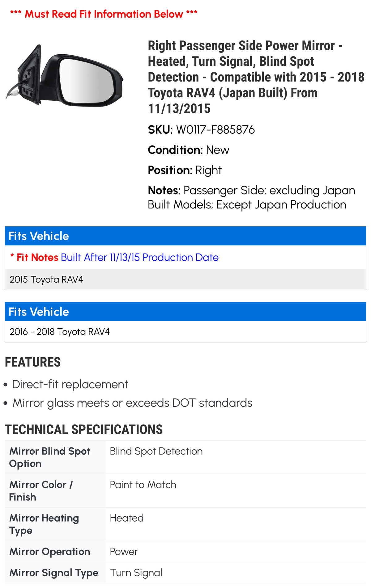Click the first Fits Vehicle header
The height and width of the screenshot is (588, 371).
(x=185, y=236)
